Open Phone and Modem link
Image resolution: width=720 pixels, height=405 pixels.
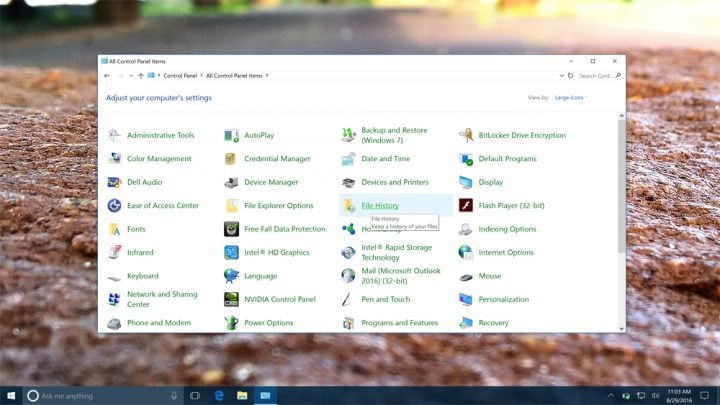[x=159, y=323]
